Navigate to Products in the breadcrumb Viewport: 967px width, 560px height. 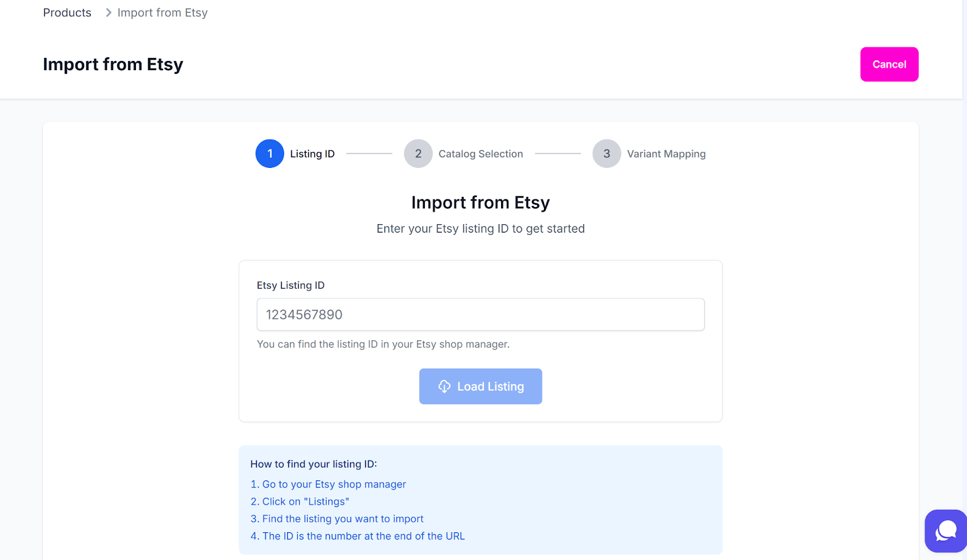67,13
